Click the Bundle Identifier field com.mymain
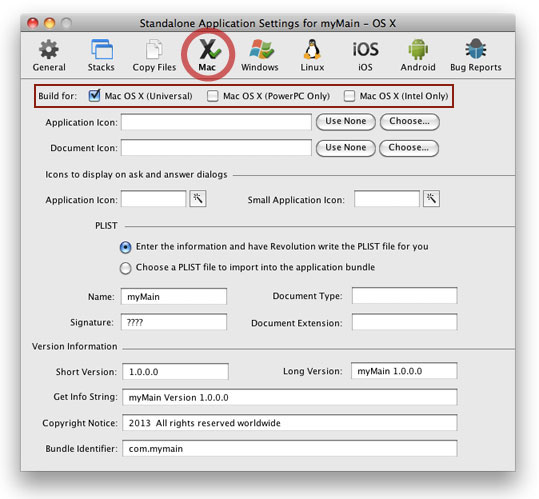 point(290,448)
